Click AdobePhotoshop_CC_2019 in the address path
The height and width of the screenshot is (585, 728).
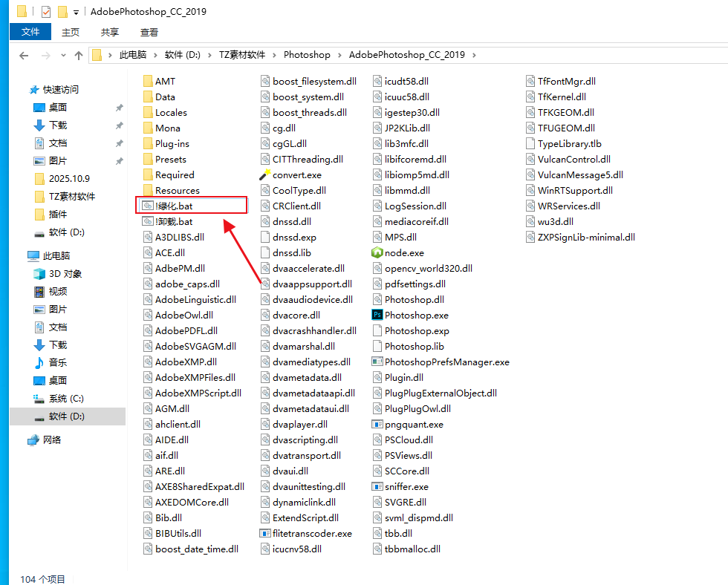(x=407, y=55)
